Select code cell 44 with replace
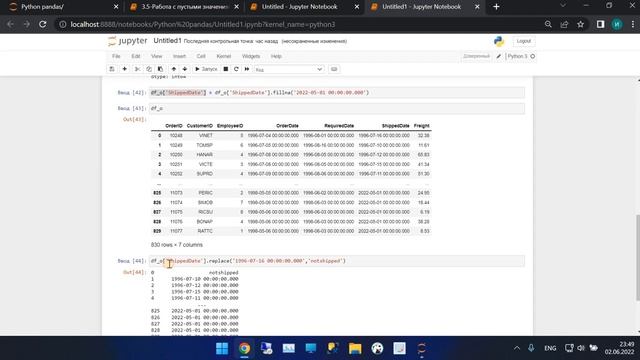 337,261
